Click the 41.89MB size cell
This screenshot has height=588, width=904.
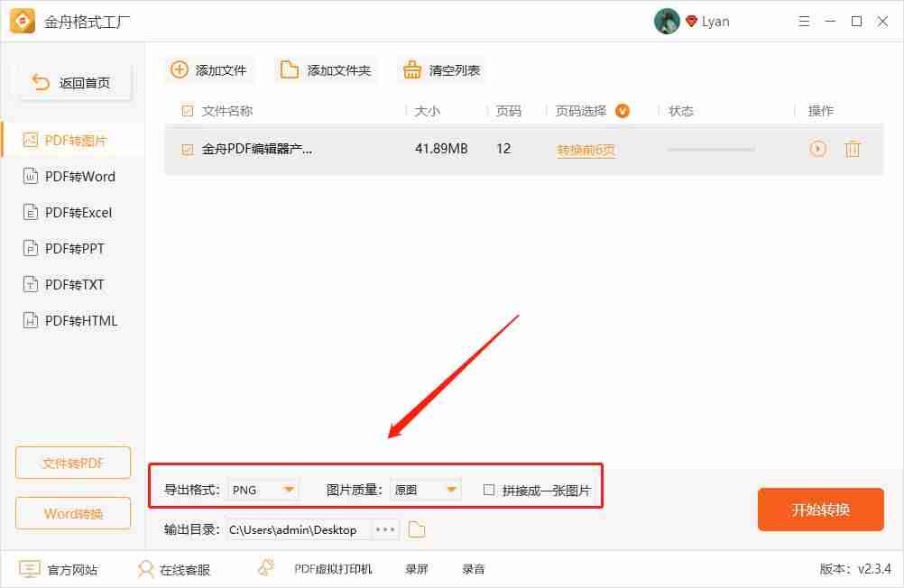click(x=441, y=149)
